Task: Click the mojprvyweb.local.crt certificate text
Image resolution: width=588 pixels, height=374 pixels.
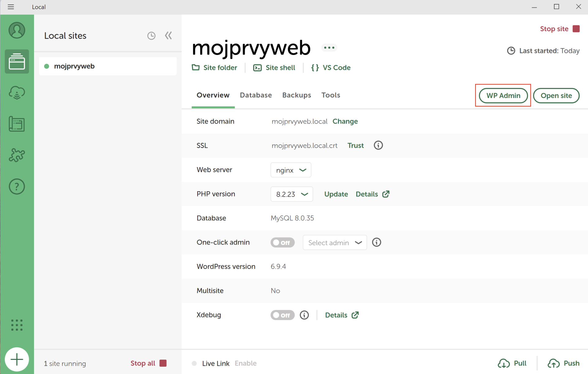Action: pos(304,146)
